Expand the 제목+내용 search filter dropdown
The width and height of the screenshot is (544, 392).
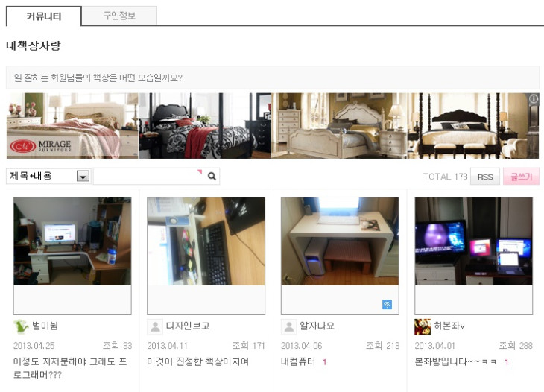pyautogui.click(x=83, y=176)
